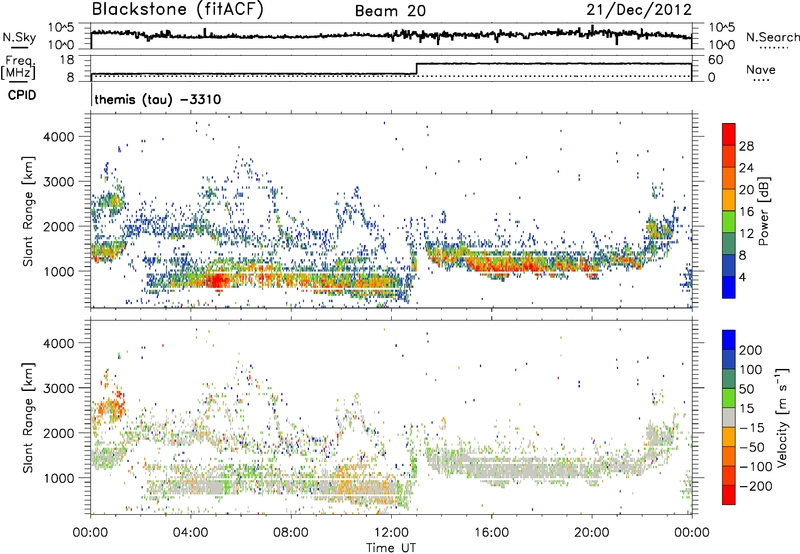
Task: Click the 'Velocity [m s-1]' colorbar label
Action: pyautogui.click(x=782, y=417)
